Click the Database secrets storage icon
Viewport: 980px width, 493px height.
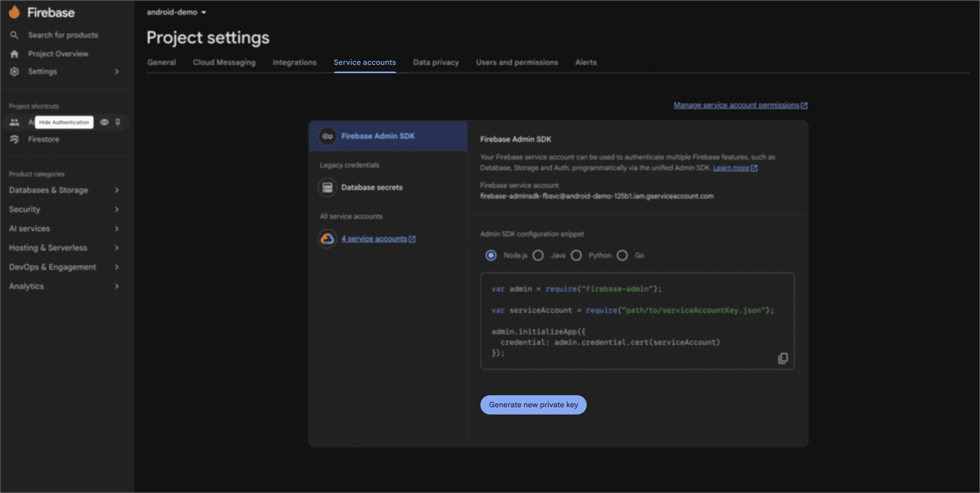[x=328, y=187]
